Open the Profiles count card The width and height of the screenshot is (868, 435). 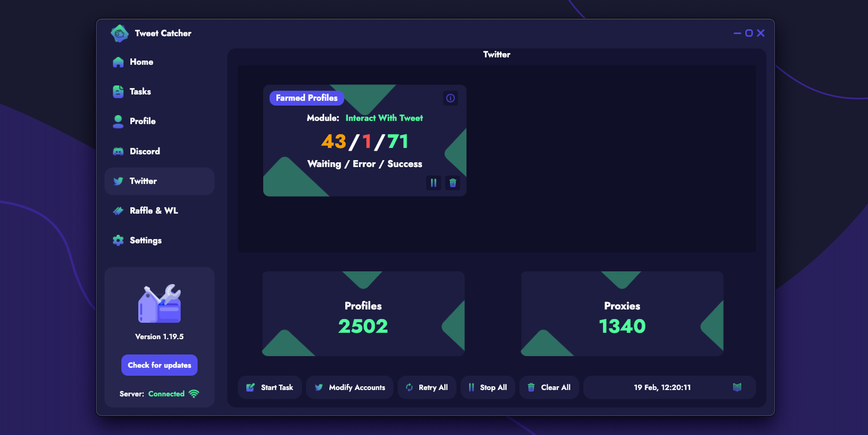363,314
